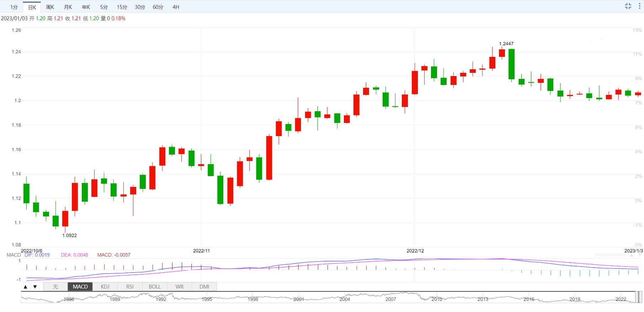The image size is (644, 312).
Task: Open the three-dot more options menu
Action: click(x=639, y=6)
